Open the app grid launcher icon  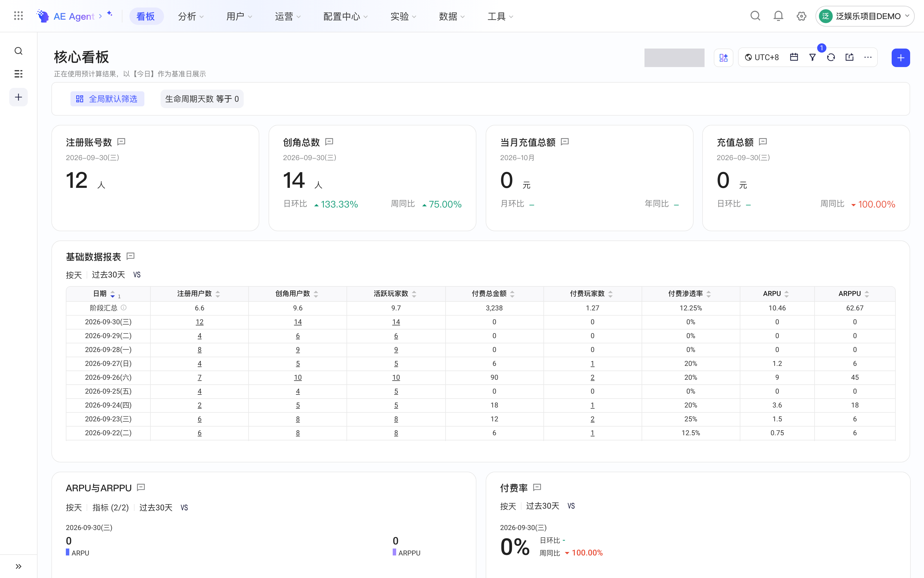pos(18,16)
